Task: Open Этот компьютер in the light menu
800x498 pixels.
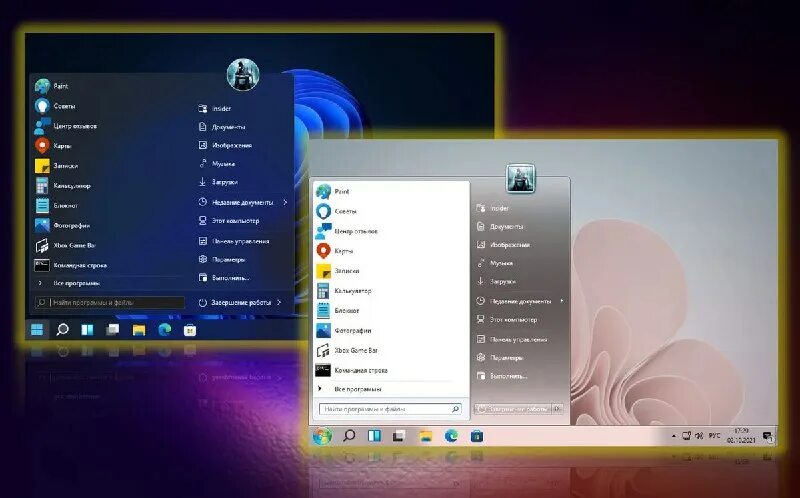Action: point(507,320)
